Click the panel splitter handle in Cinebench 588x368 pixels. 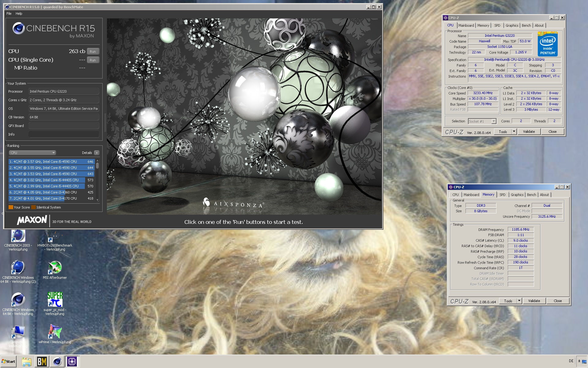[x=105, y=123]
